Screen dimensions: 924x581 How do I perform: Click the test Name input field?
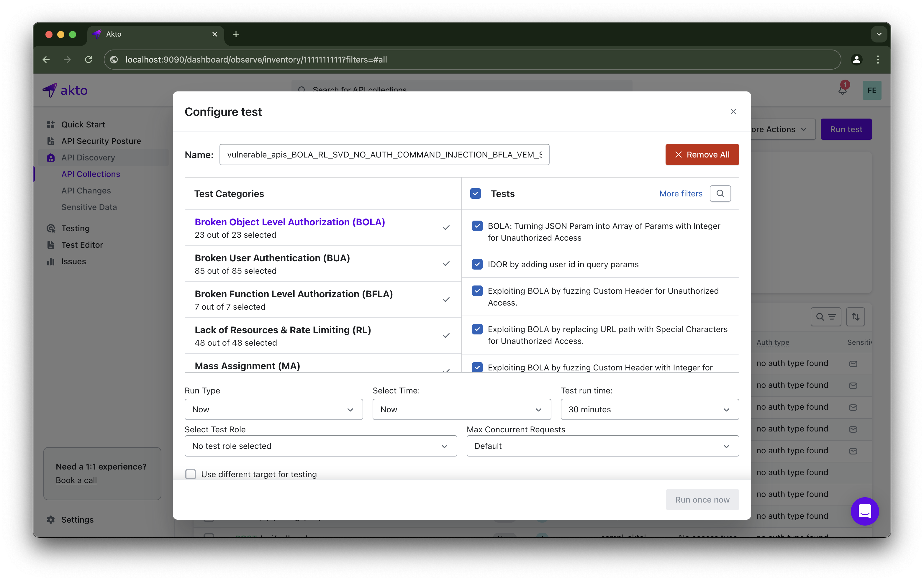[384, 155]
